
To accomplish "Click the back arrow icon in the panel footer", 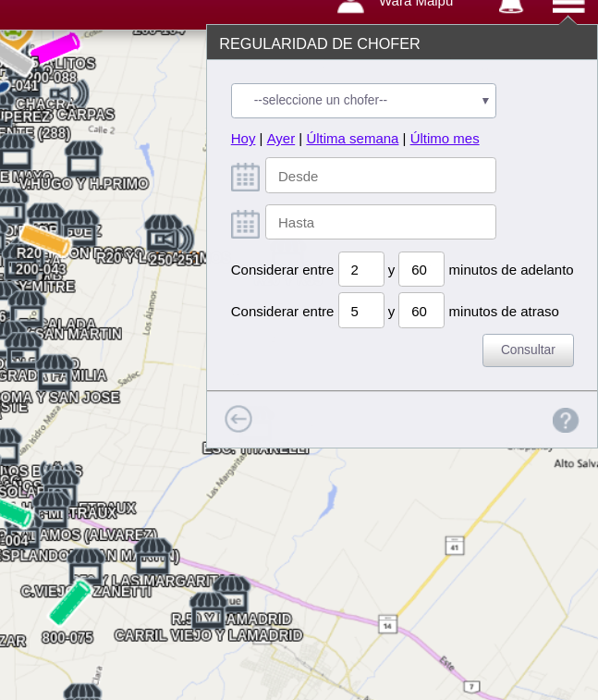I will click(x=238, y=419).
